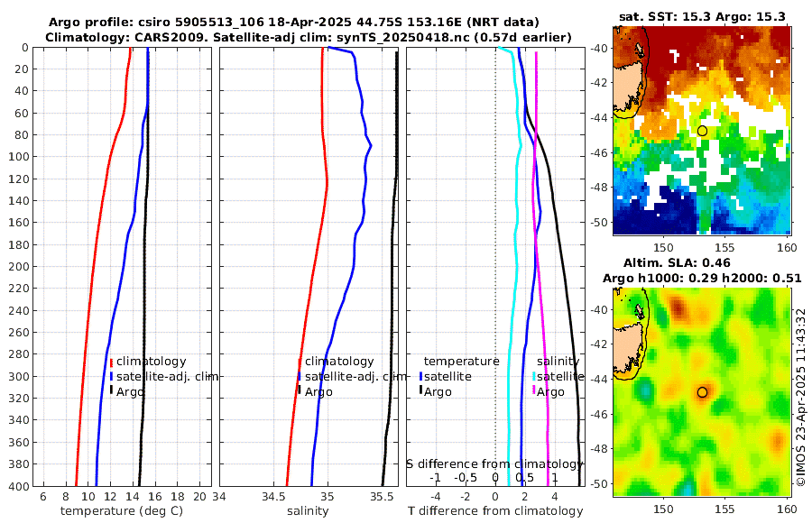The image size is (812, 523).
Task: Click the SST map latitude label -48
Action: coord(599,188)
